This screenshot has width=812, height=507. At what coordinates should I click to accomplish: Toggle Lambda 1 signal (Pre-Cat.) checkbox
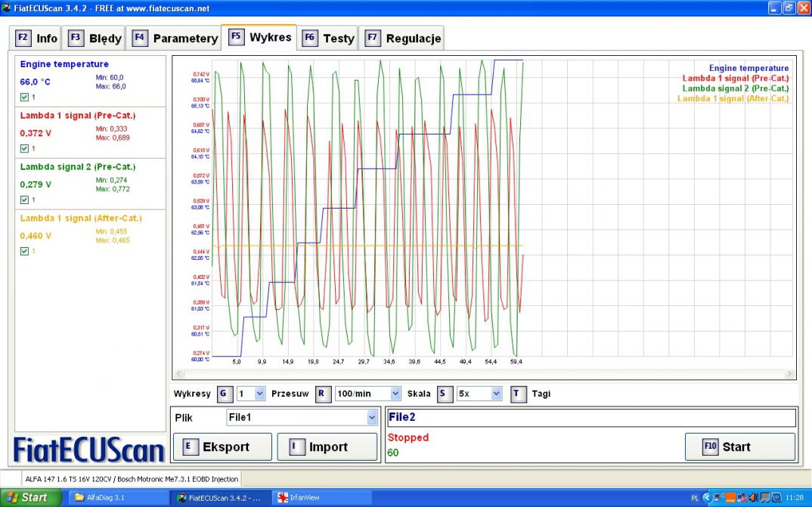pyautogui.click(x=24, y=148)
